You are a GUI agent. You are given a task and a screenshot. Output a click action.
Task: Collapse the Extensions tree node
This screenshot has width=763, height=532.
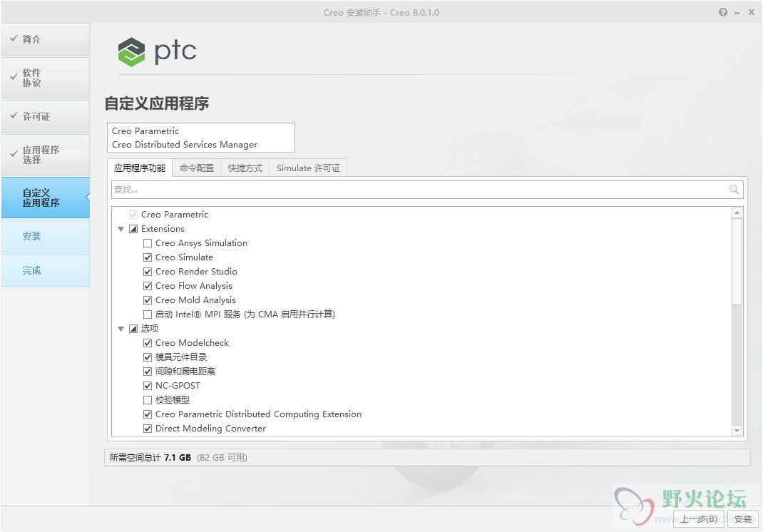121,229
